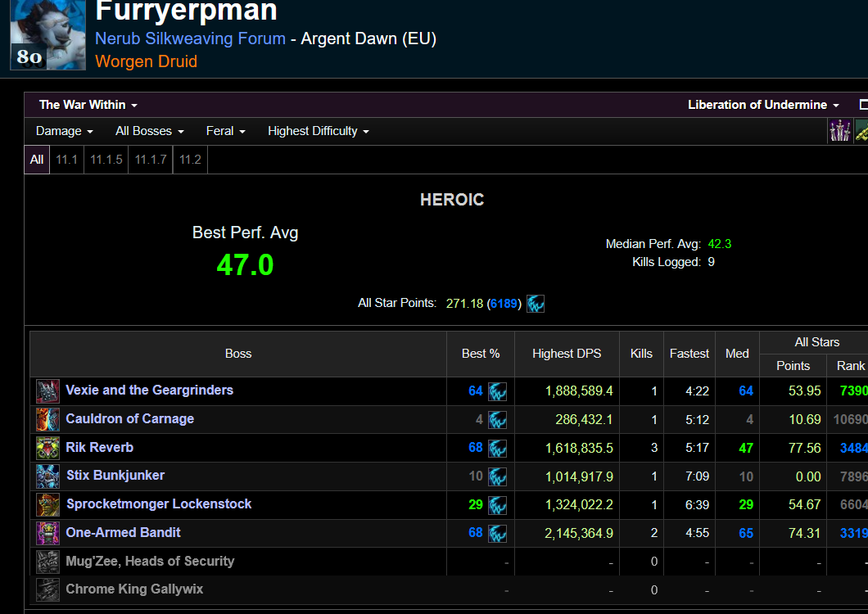Screen dimensions: 868x614
Task: Click the Kills column header
Action: [641, 354]
